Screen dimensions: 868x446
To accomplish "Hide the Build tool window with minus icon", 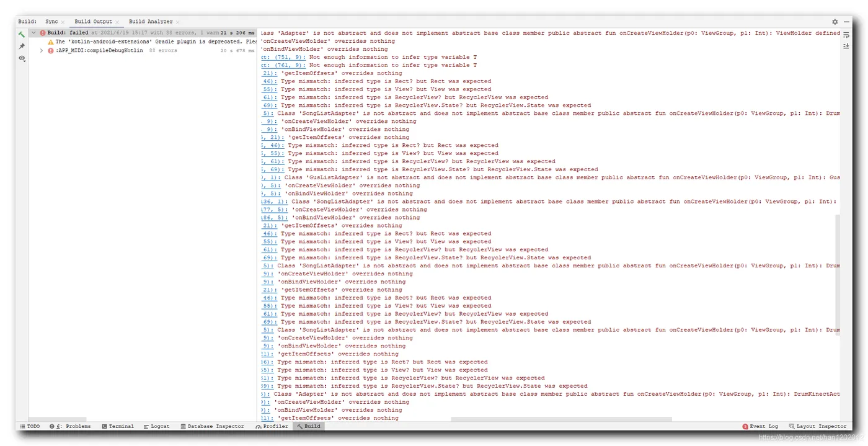I will tap(846, 22).
